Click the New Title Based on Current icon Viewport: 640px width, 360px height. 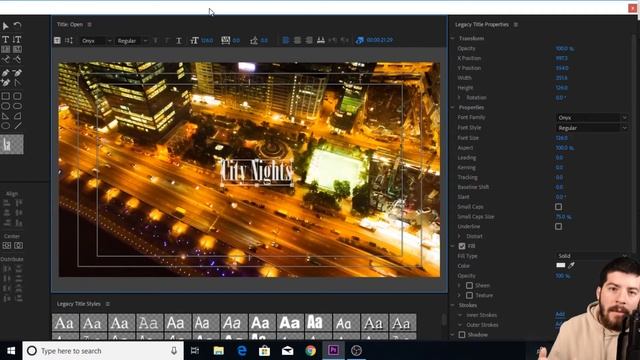58,40
